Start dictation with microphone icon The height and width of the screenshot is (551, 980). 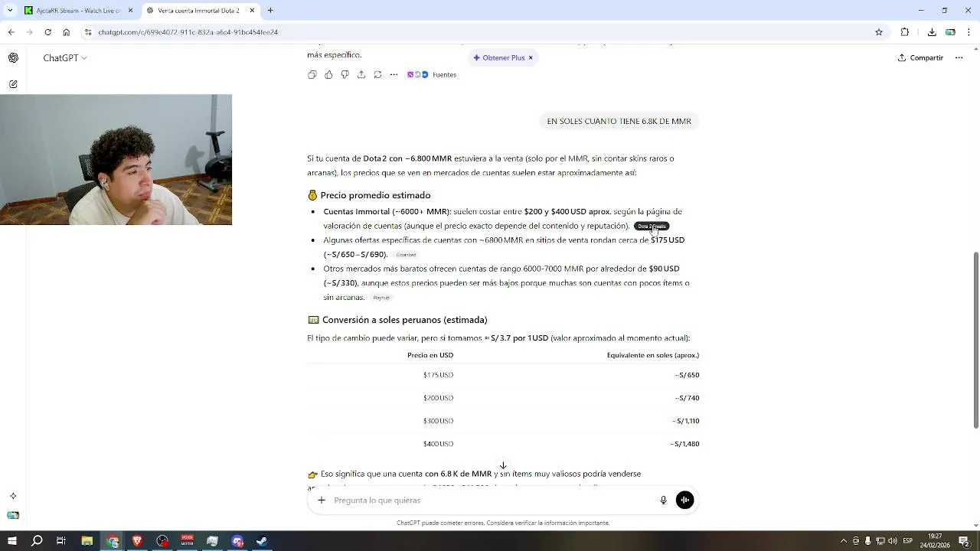pyautogui.click(x=664, y=500)
